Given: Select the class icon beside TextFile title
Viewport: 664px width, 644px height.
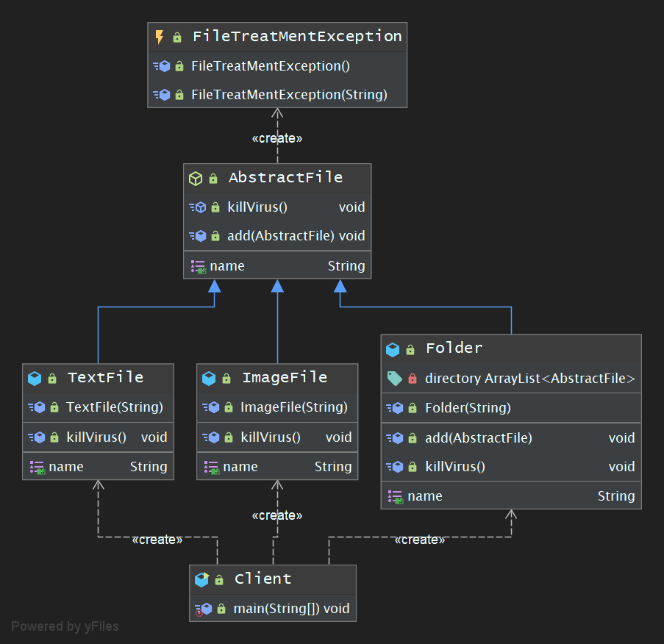Looking at the screenshot, I should pos(34,378).
